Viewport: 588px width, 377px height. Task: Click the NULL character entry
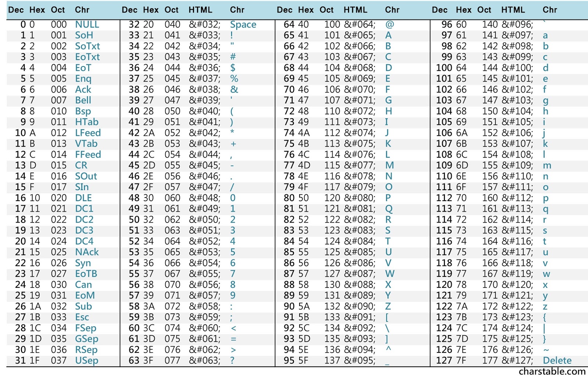(x=87, y=24)
